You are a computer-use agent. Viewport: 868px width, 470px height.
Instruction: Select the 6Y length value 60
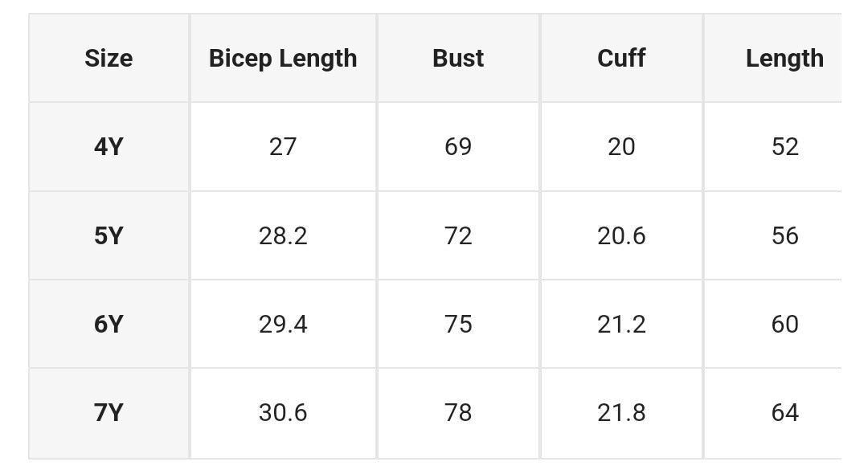(784, 325)
